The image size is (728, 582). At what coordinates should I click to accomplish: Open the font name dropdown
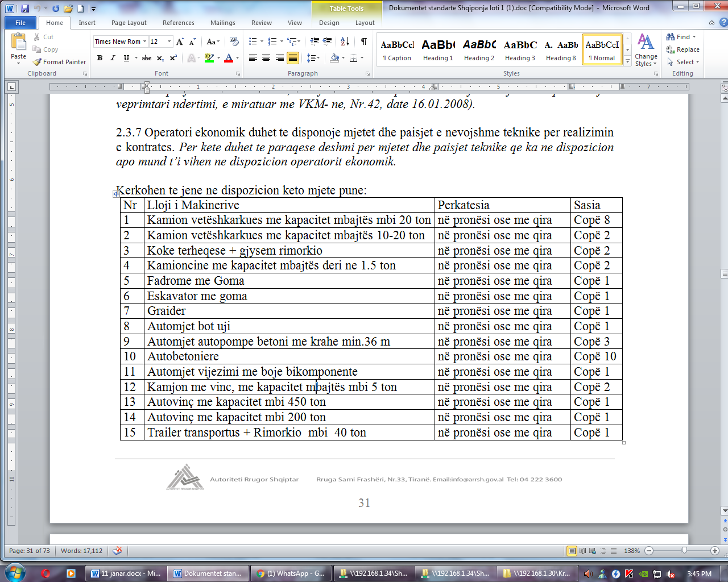pos(145,41)
